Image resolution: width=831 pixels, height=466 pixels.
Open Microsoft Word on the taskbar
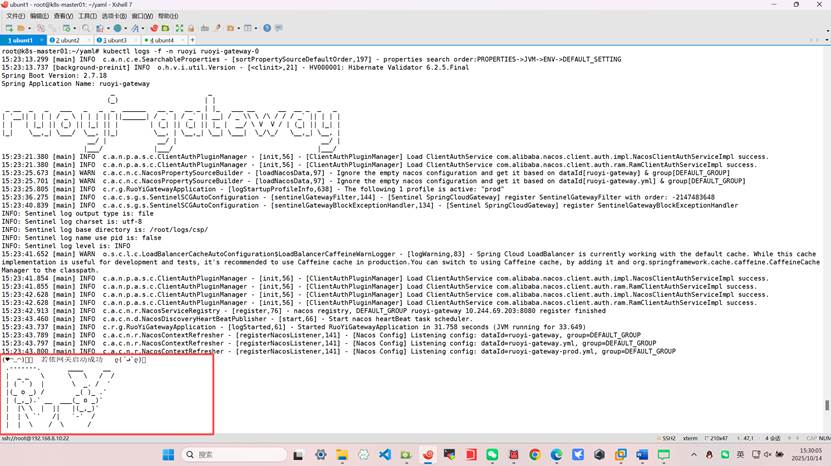(x=642, y=454)
